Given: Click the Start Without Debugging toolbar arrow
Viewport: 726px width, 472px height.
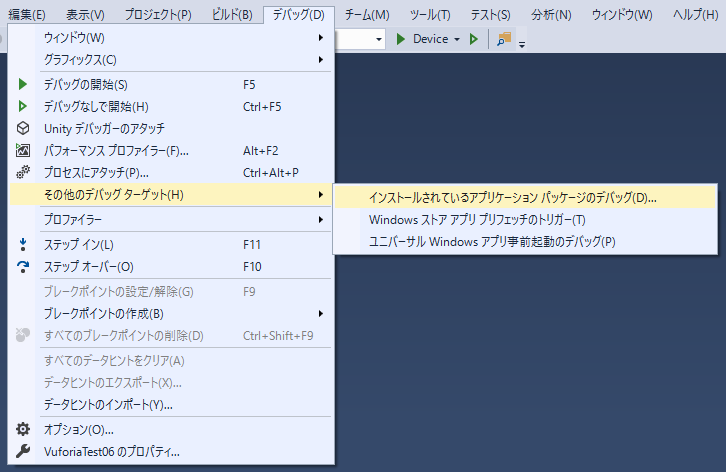Looking at the screenshot, I should tap(473, 39).
